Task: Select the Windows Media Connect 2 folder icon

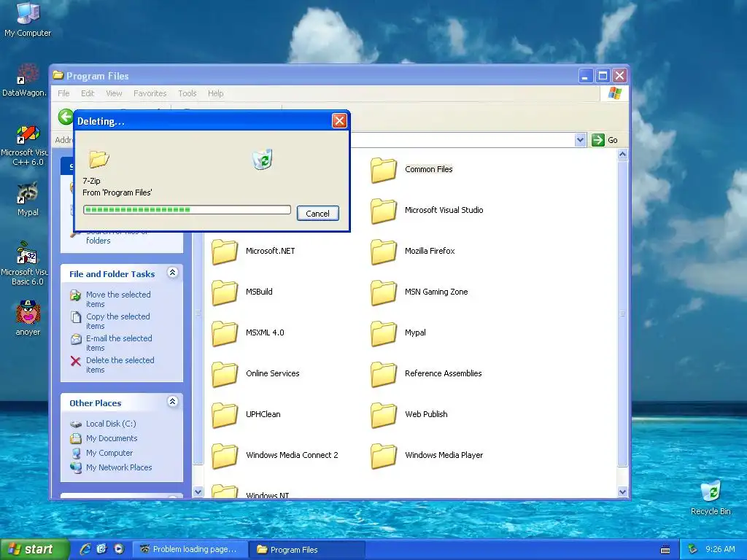Action: tap(225, 456)
